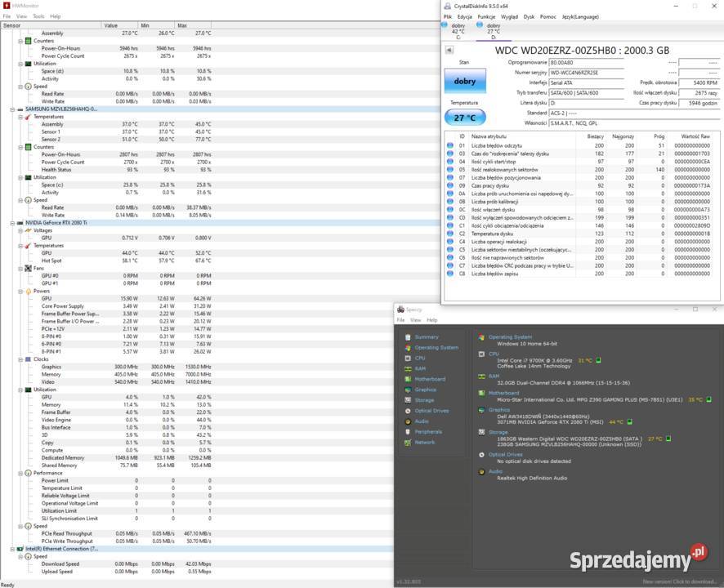Image resolution: width=724 pixels, height=588 pixels.
Task: Click the Oprogramowanie firmware field
Action: click(x=587, y=63)
